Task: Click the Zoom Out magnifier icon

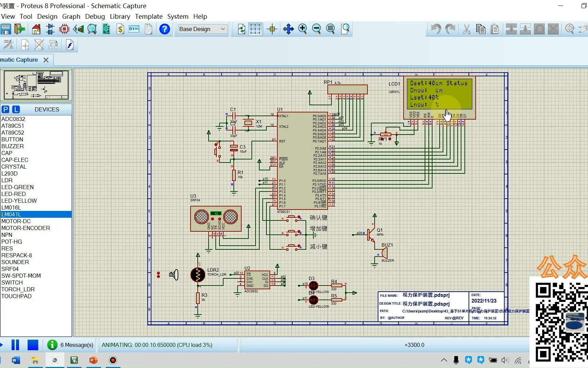Action: tap(316, 29)
